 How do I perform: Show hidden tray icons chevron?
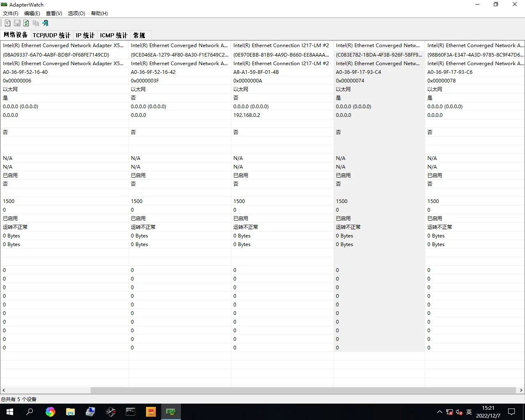pyautogui.click(x=440, y=412)
